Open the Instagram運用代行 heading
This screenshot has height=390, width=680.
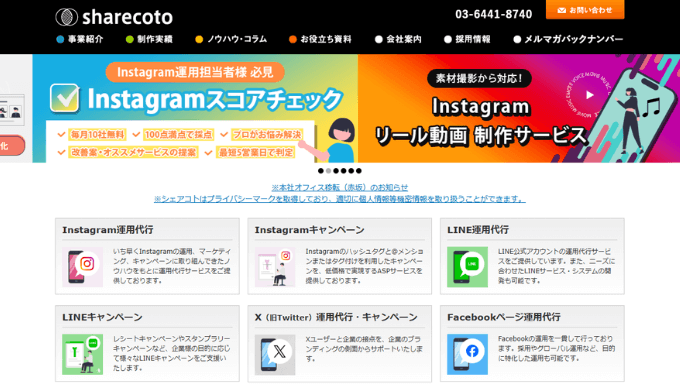[x=108, y=230]
